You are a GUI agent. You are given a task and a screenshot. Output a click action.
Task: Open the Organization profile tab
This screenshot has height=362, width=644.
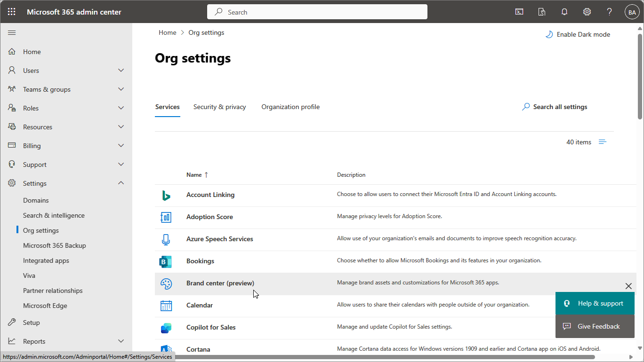(x=290, y=107)
